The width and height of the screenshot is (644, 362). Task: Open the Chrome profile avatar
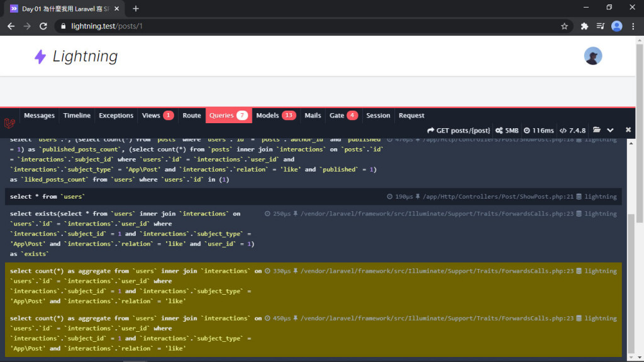click(x=616, y=26)
